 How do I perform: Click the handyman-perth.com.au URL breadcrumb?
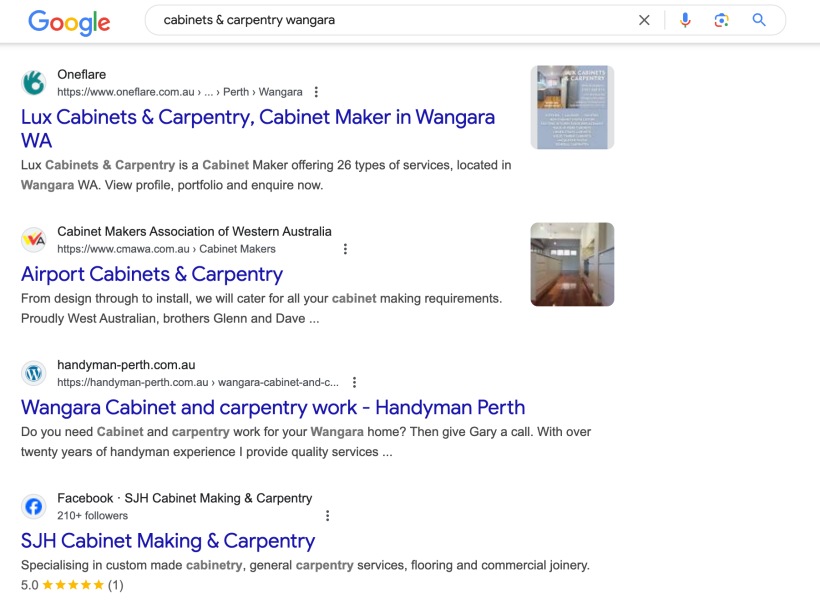(198, 382)
